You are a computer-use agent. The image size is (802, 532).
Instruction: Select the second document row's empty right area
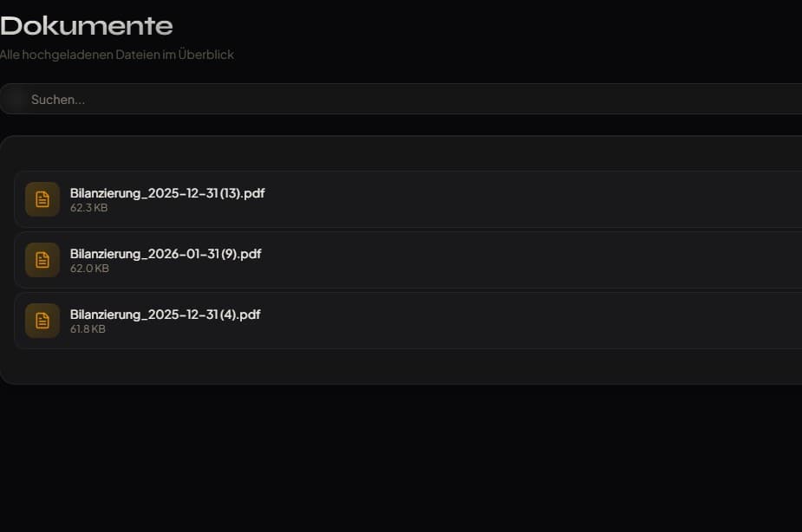click(x=564, y=260)
